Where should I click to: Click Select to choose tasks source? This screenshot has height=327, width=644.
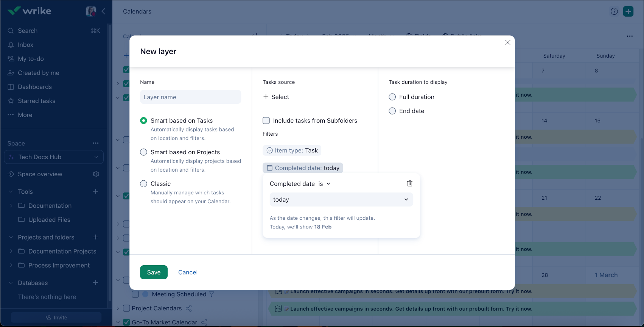[x=276, y=97]
